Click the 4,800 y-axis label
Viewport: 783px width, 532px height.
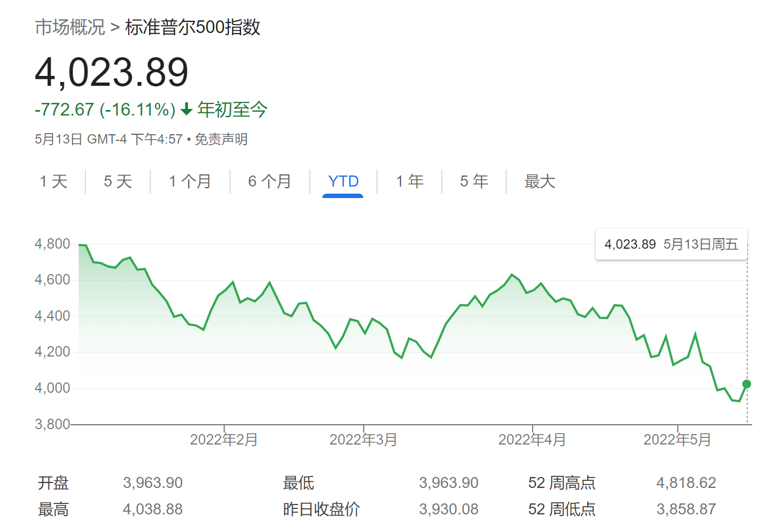tap(52, 244)
